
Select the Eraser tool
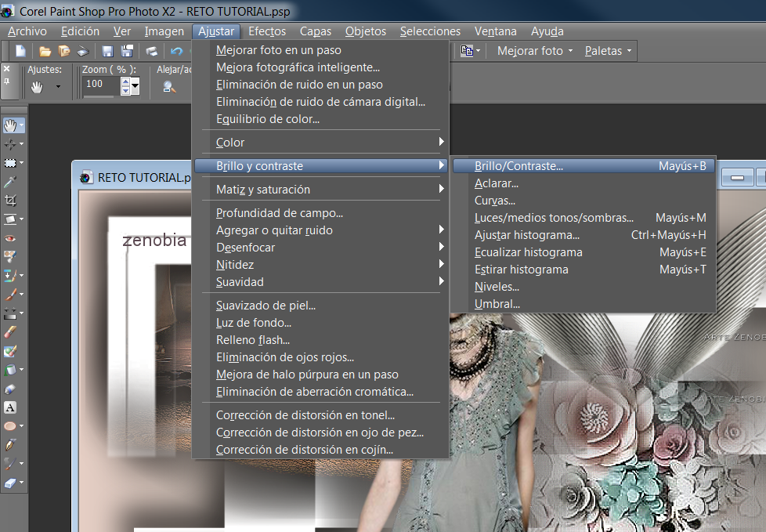pyautogui.click(x=9, y=332)
